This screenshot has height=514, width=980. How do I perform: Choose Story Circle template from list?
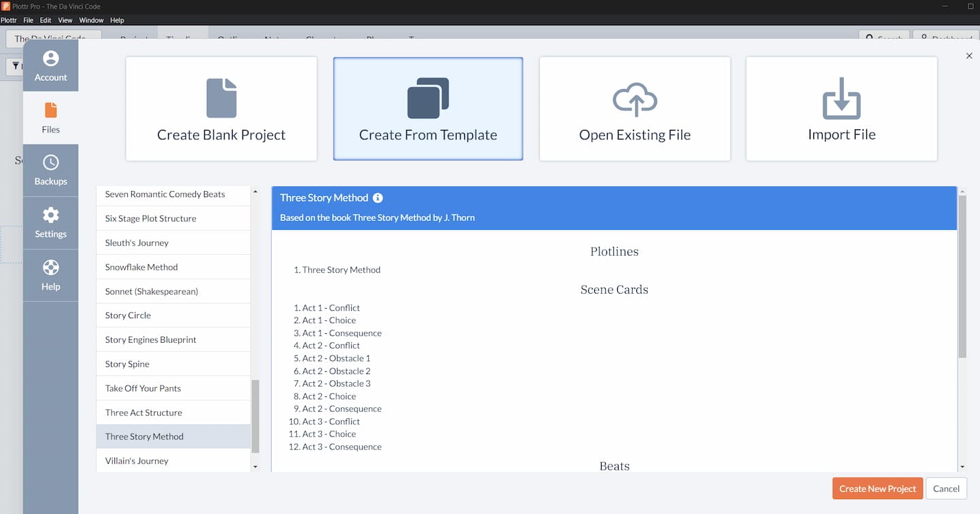128,315
